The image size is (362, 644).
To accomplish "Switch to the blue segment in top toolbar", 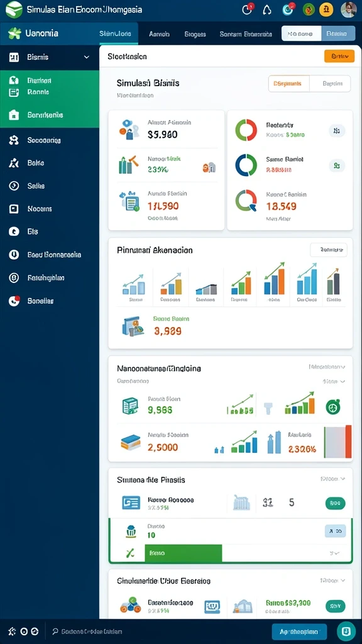I will [x=337, y=34].
